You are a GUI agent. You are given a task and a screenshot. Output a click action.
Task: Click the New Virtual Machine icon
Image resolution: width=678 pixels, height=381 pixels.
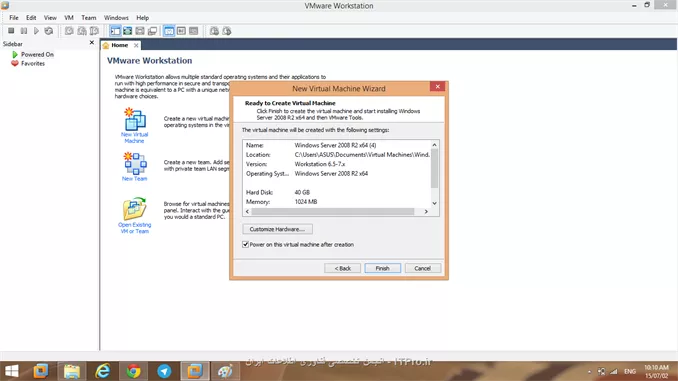click(x=134, y=119)
